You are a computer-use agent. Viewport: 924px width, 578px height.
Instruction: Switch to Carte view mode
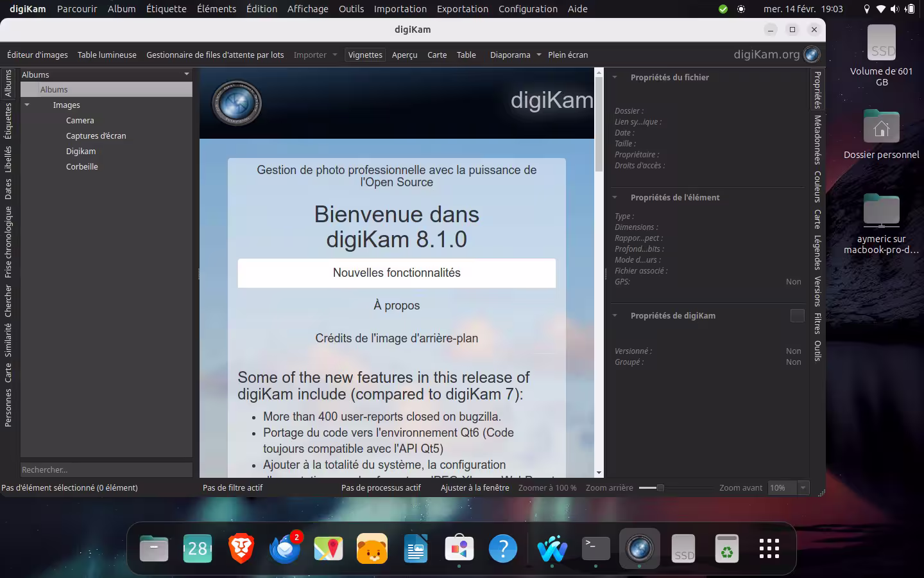(x=437, y=55)
